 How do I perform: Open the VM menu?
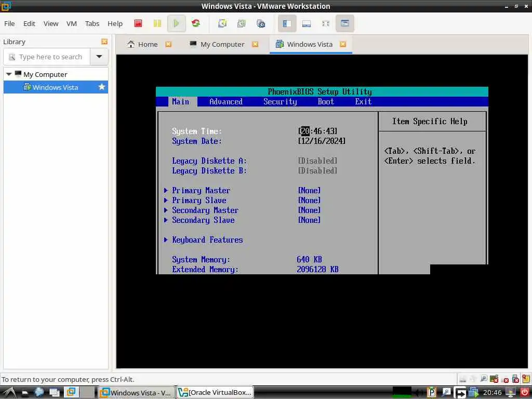[72, 23]
